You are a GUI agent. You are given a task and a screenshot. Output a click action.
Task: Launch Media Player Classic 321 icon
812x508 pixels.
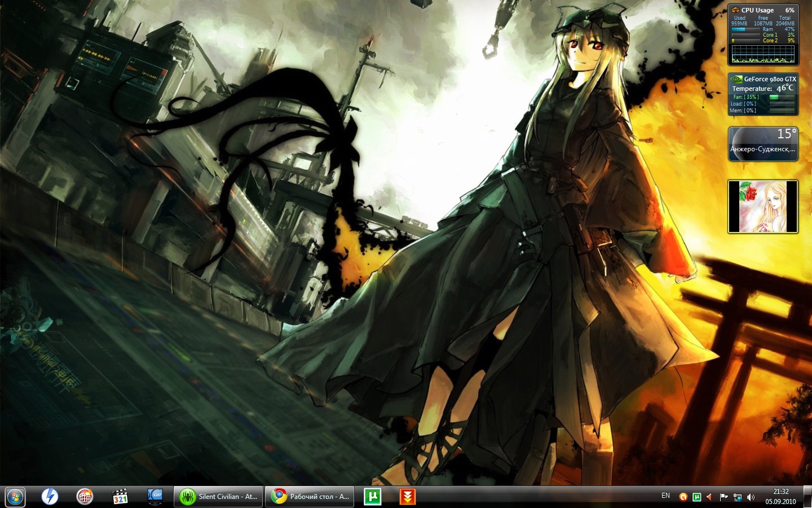pos(120,497)
